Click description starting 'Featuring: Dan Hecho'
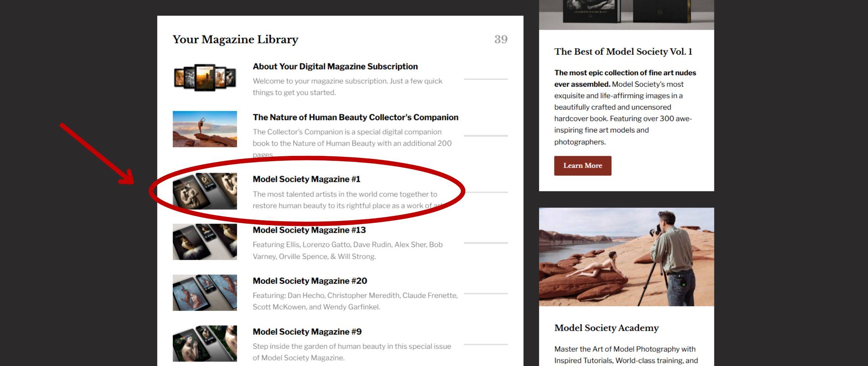 (355, 301)
